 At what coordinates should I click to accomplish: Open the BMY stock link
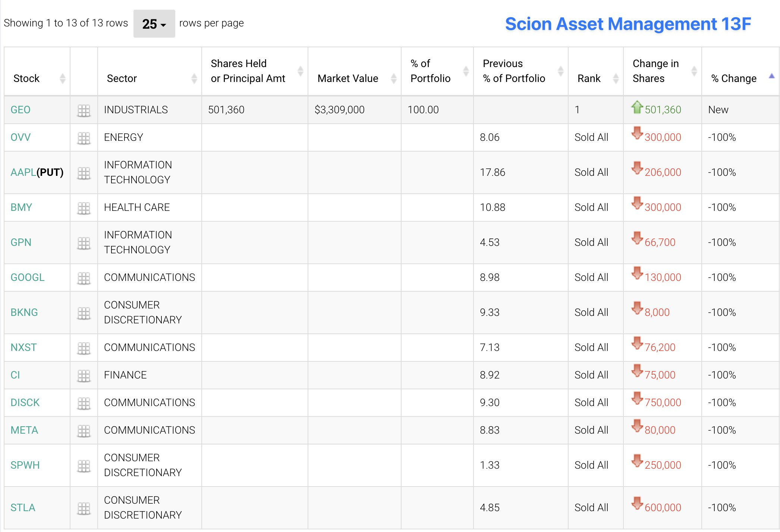pyautogui.click(x=21, y=208)
